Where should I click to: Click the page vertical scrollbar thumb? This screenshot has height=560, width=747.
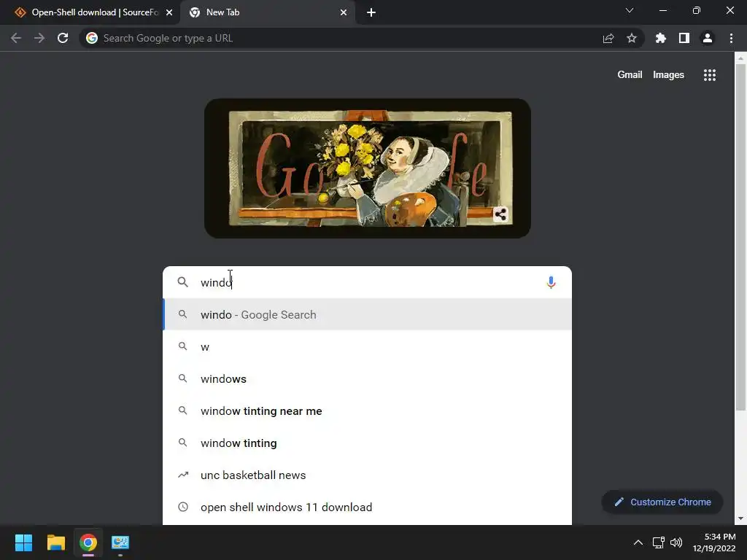coord(740,237)
